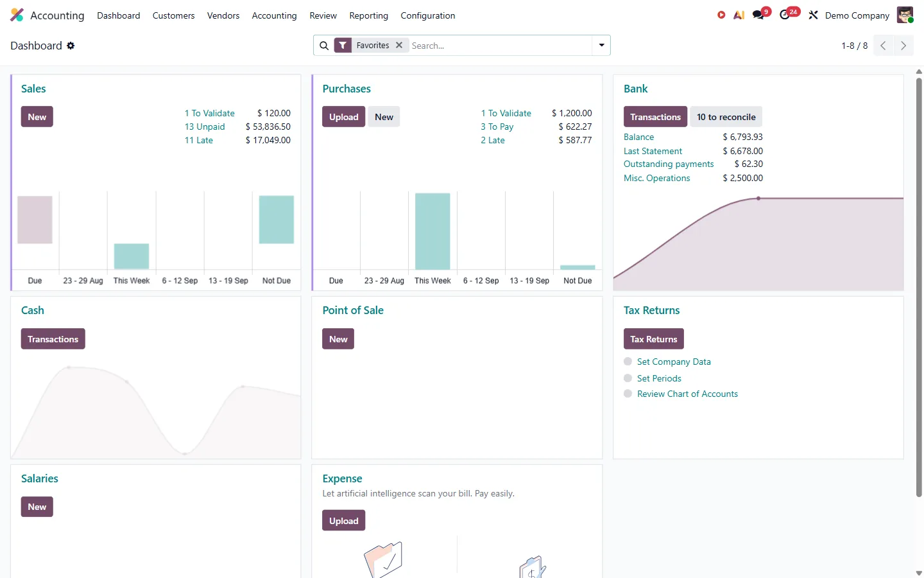Click the search magnifier icon
The width and height of the screenshot is (924, 578).
pos(324,46)
